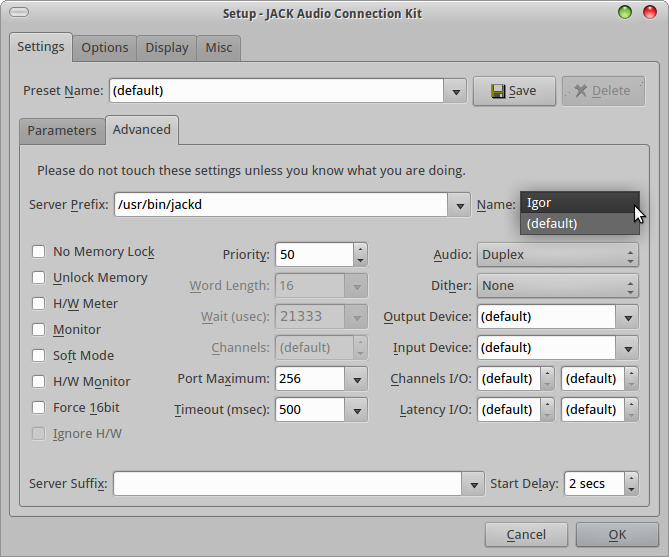Toggle the Monitor checkbox
The height and width of the screenshot is (557, 669).
[38, 330]
